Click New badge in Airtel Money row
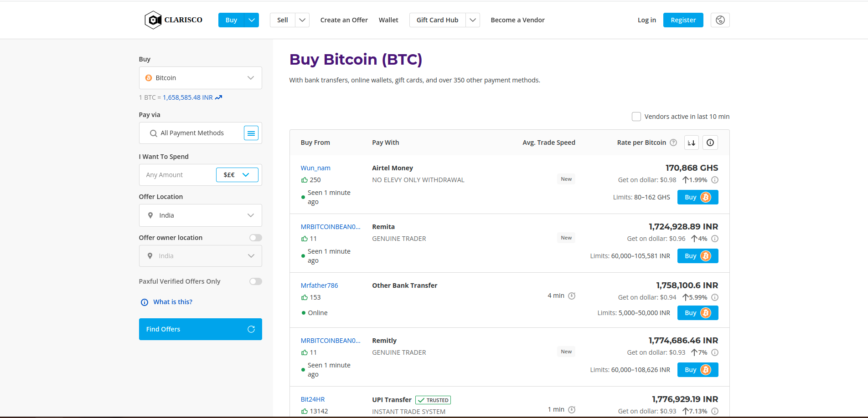Screen dimensions: 868x418 click(x=566, y=179)
